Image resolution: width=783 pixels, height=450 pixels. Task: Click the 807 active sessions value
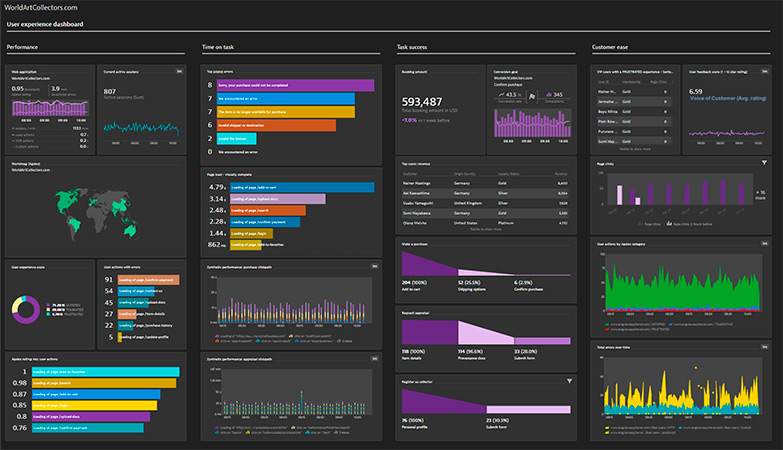tap(110, 91)
